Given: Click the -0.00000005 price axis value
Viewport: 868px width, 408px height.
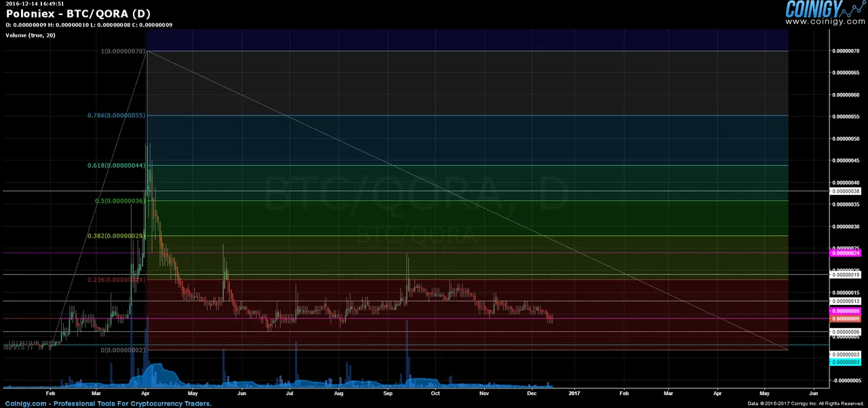Looking at the screenshot, I should tap(847, 380).
